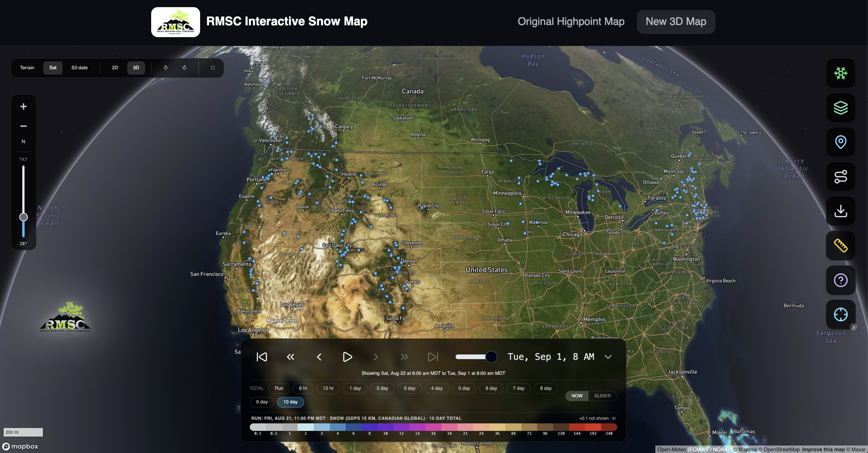Image resolution: width=868 pixels, height=453 pixels.
Task: Click the Salt Lake City map label
Action: [x=337, y=245]
